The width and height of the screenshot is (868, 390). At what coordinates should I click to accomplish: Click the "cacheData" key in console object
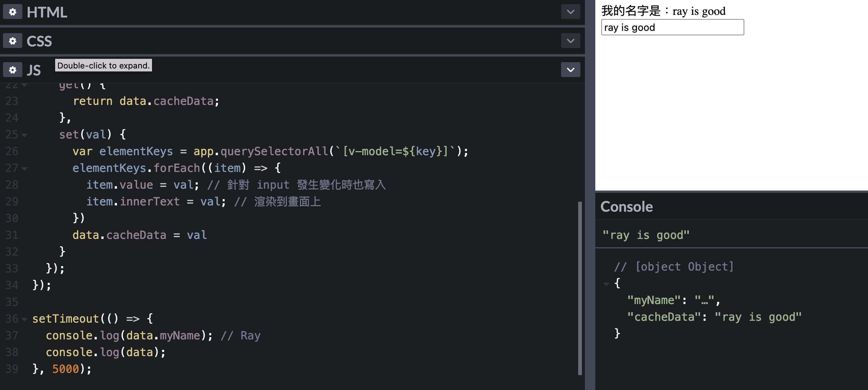point(664,317)
